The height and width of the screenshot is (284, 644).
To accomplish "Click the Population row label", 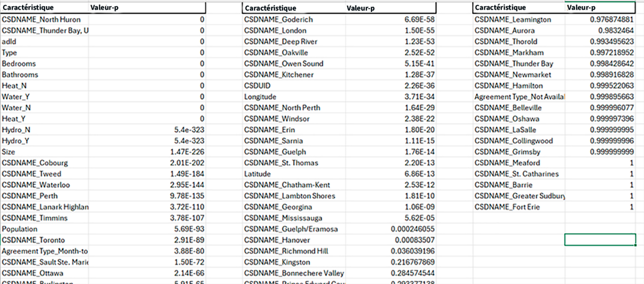I will coord(20,229).
